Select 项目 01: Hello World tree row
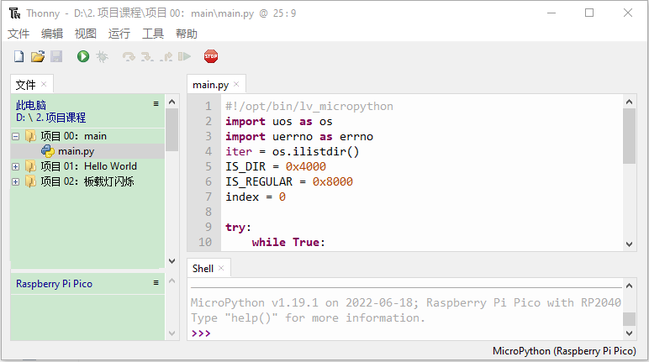 coord(88,167)
